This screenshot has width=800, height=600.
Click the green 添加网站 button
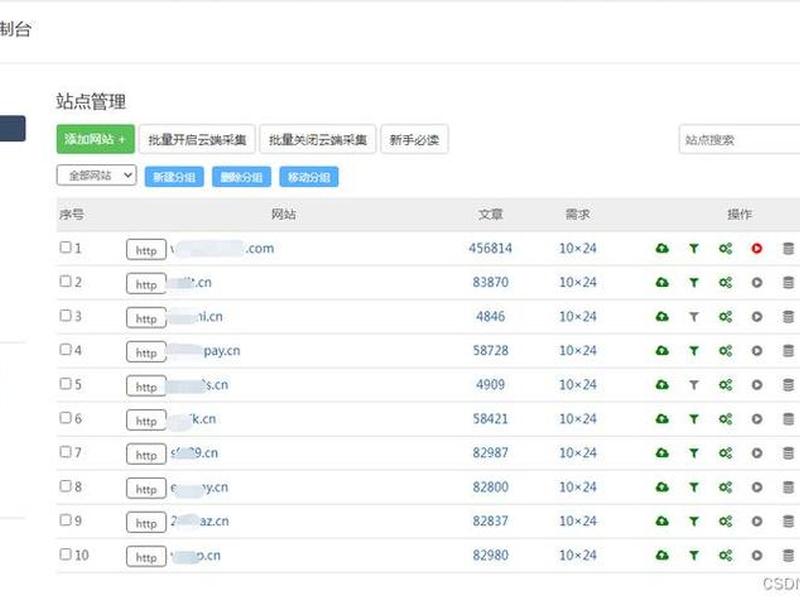(95, 139)
